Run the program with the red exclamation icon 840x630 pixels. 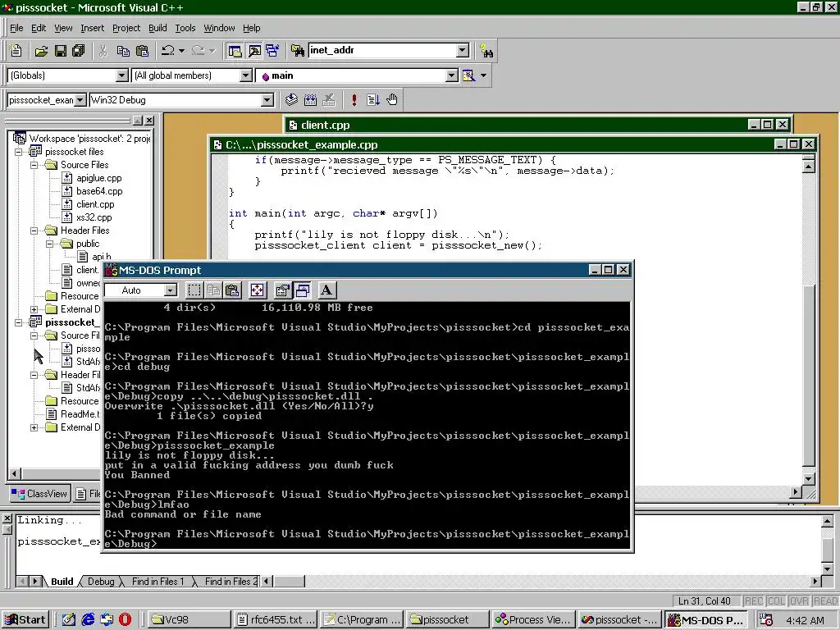(x=354, y=99)
